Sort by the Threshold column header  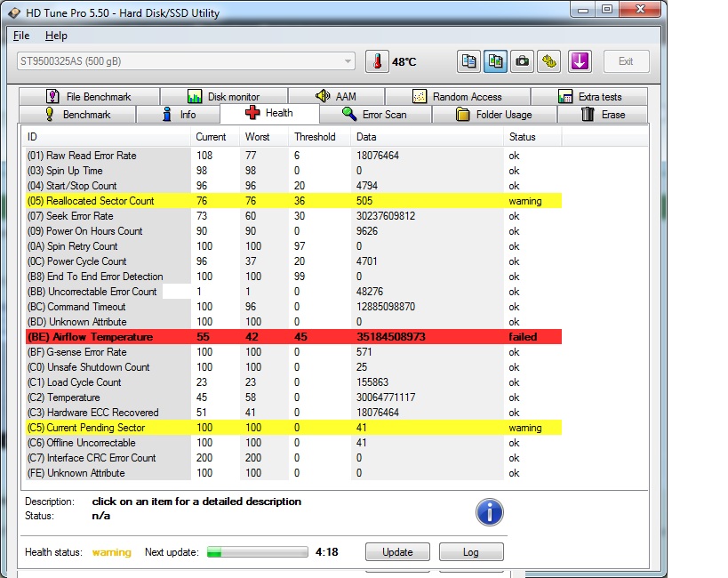tap(320, 137)
